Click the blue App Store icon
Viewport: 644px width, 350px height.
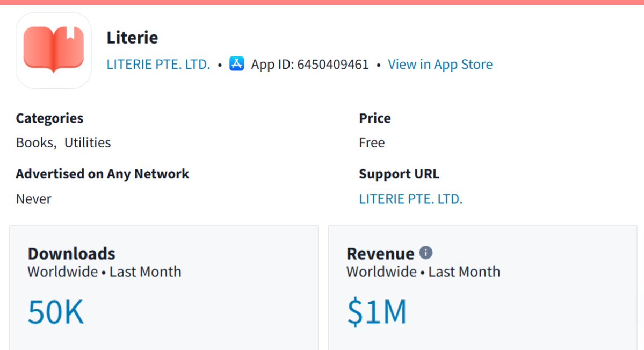click(x=236, y=64)
